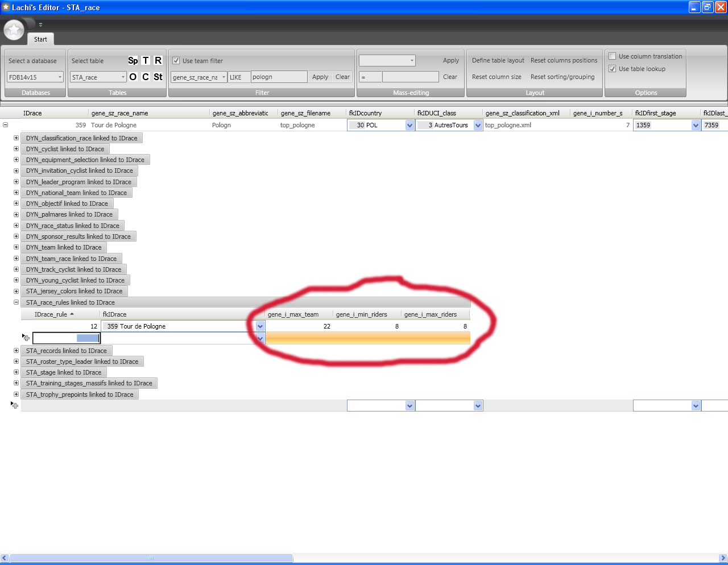Uncheck Use team filter checkbox
Viewport: 728px width, 565px height.
pyautogui.click(x=176, y=61)
